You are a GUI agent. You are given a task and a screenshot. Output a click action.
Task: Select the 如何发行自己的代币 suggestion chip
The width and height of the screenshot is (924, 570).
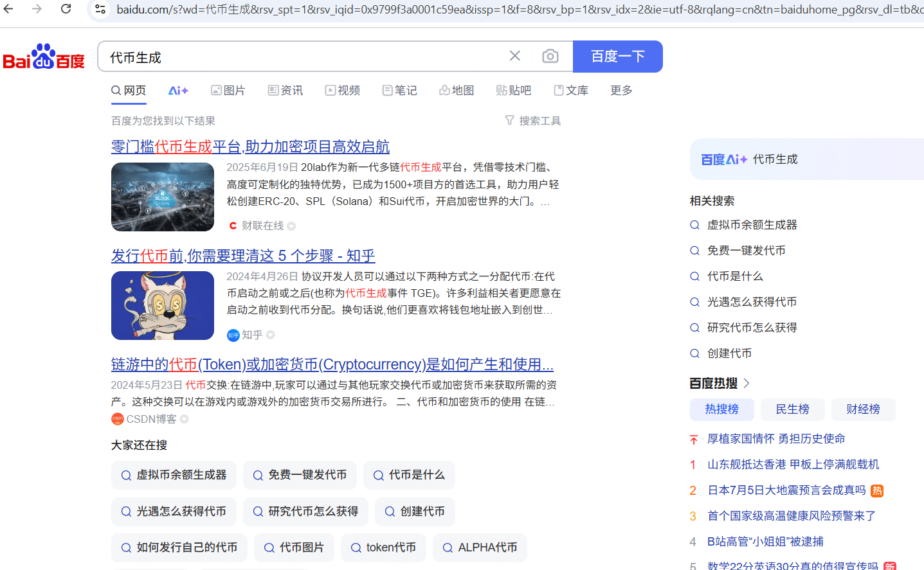tap(179, 548)
